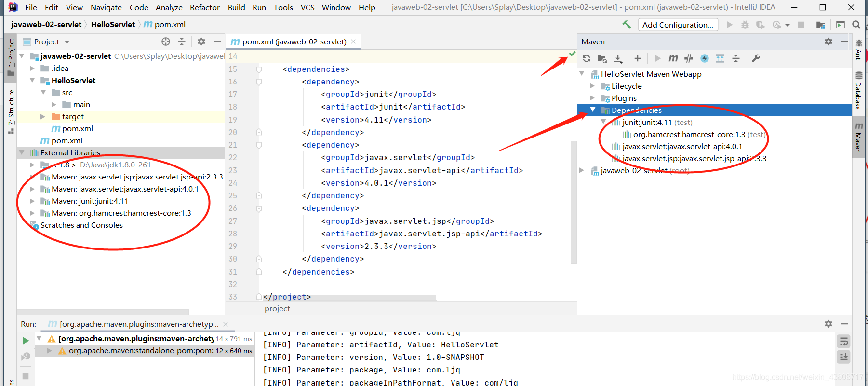Expand the target folder

pos(43,117)
